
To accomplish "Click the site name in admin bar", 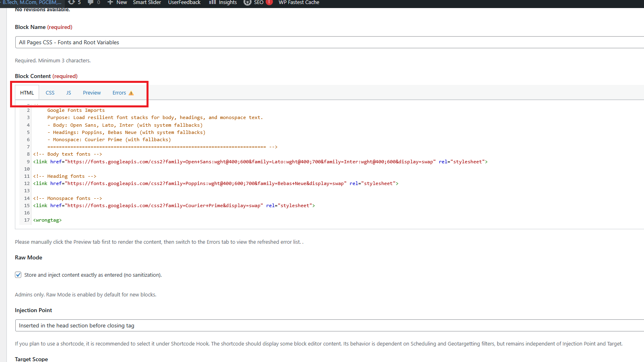I will [31, 2].
